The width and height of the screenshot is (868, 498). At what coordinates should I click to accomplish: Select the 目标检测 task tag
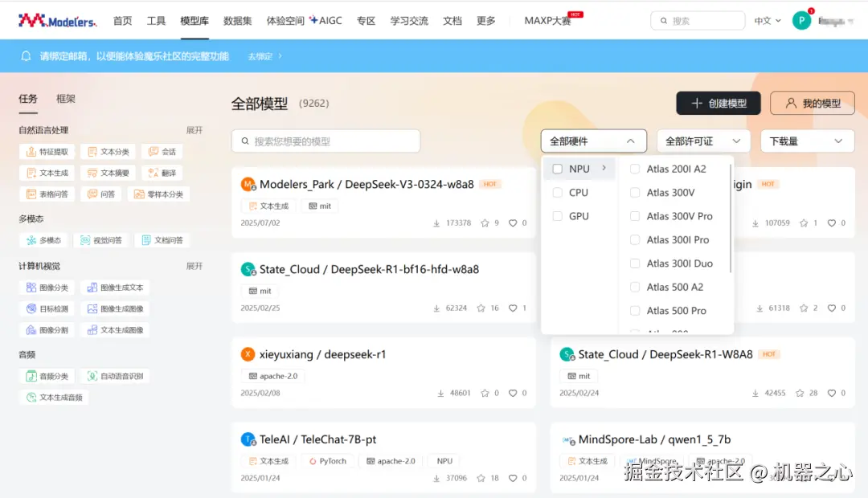click(x=47, y=308)
